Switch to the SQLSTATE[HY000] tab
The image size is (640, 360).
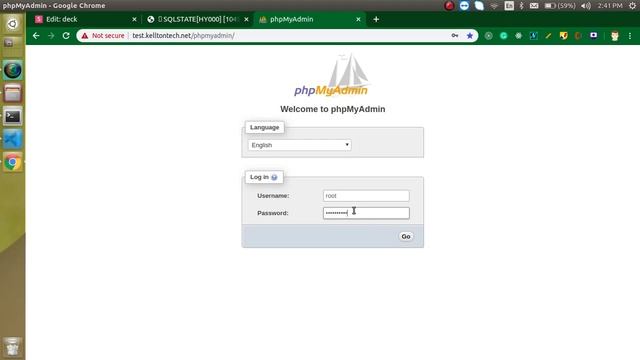point(198,19)
